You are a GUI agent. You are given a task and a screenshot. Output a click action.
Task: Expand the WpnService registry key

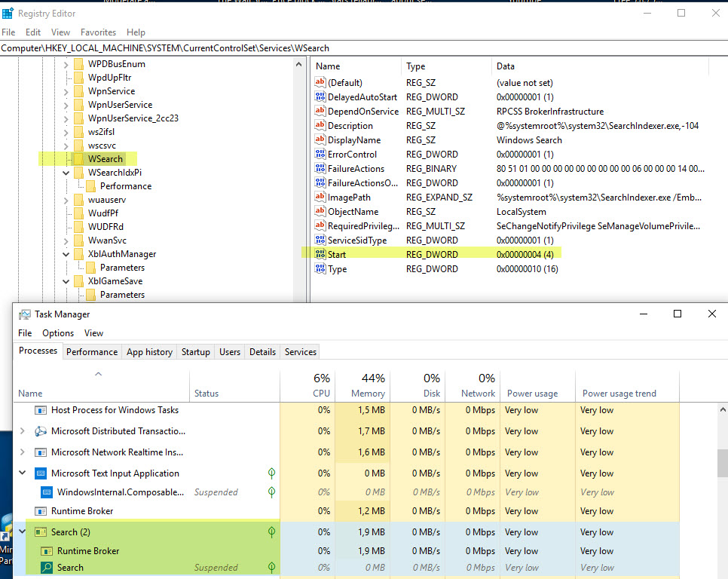pyautogui.click(x=66, y=91)
